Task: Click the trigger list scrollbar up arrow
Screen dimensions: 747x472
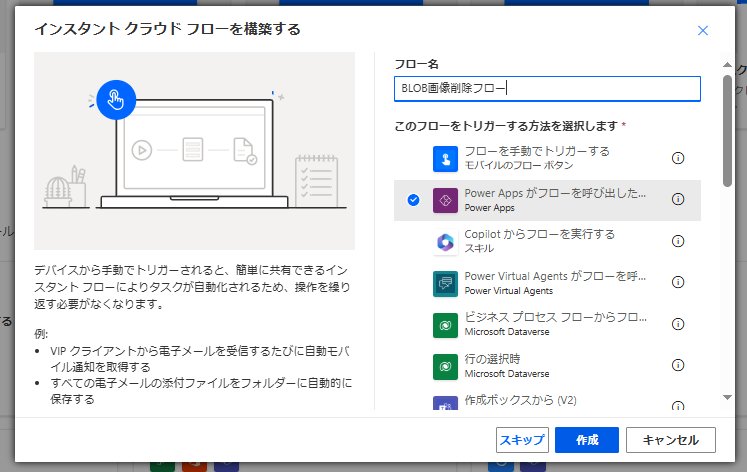Action: pos(727,64)
